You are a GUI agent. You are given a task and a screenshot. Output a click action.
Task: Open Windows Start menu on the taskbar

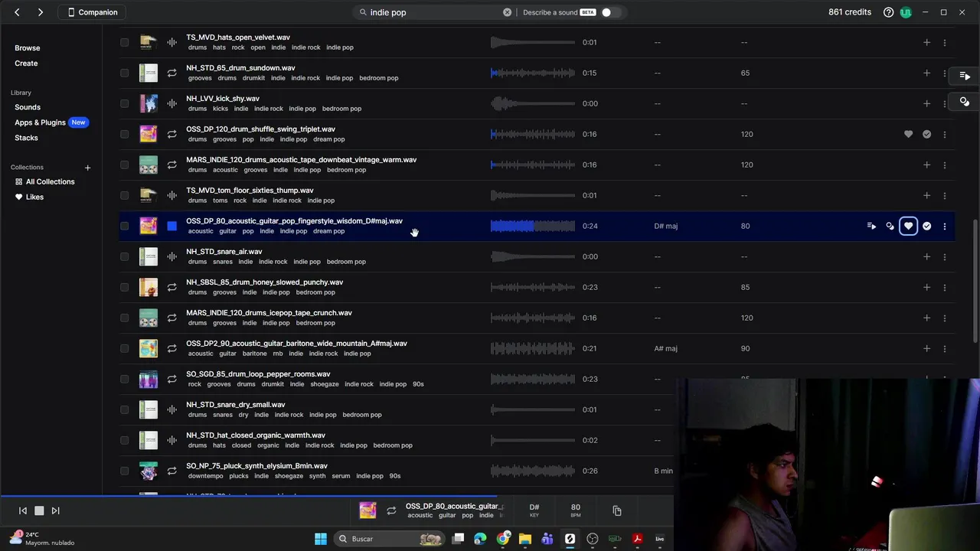(321, 539)
